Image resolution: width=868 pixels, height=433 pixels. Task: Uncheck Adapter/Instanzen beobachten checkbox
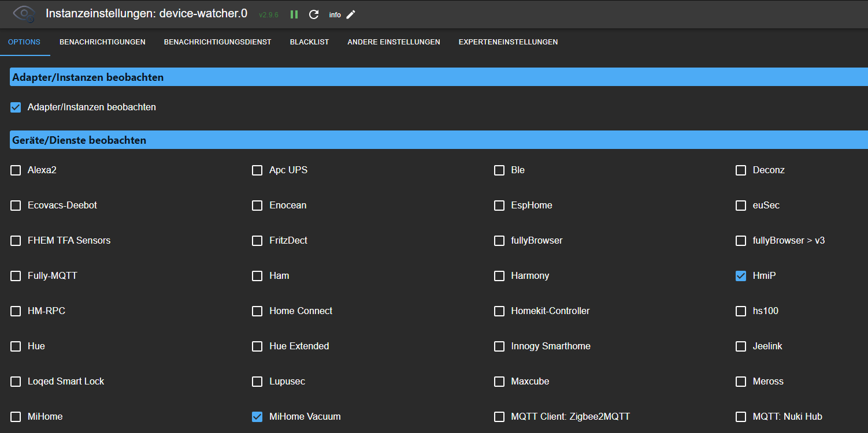tap(16, 107)
